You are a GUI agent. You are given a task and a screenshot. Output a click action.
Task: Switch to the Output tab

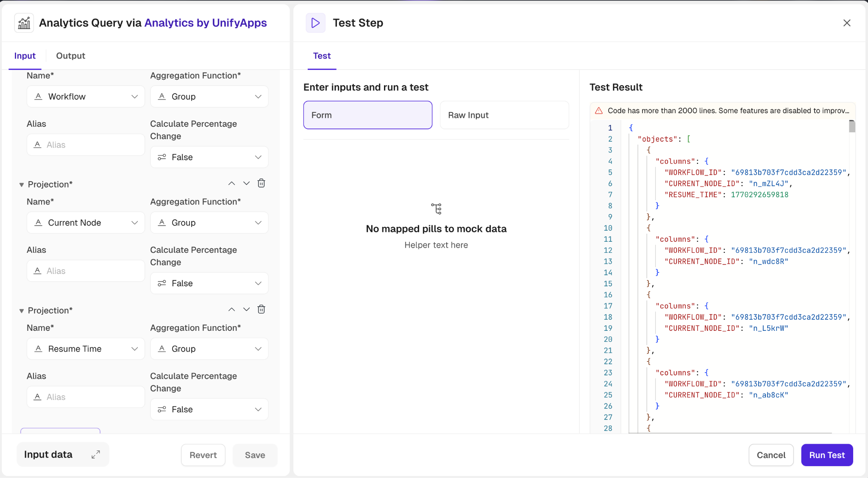pos(70,56)
